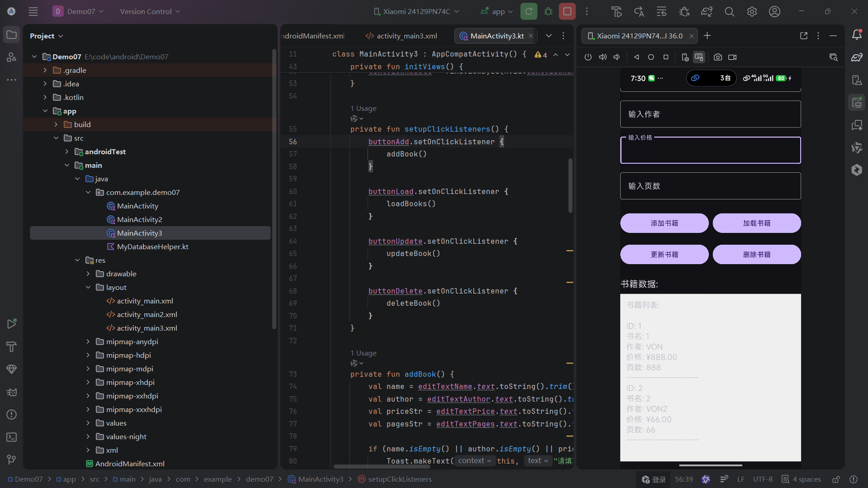
Task: Toggle hardware input for device
Action: tap(699, 57)
